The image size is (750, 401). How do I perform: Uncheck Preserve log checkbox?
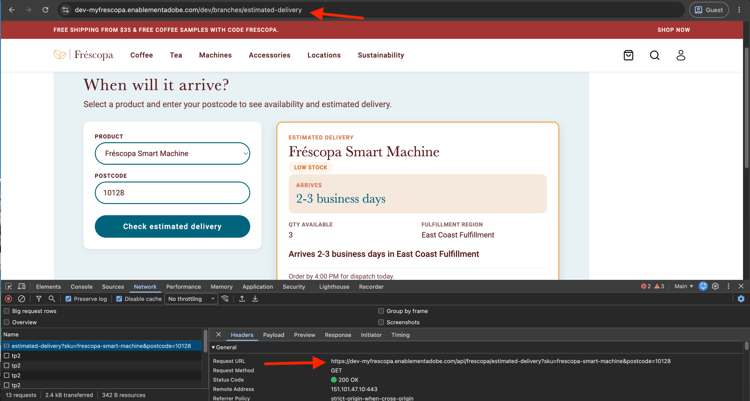tap(68, 299)
